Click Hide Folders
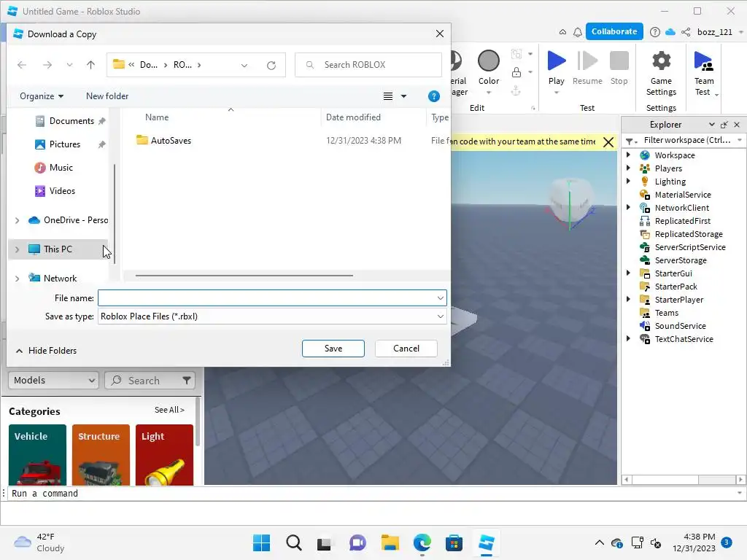This screenshot has width=747, height=560. click(46, 351)
